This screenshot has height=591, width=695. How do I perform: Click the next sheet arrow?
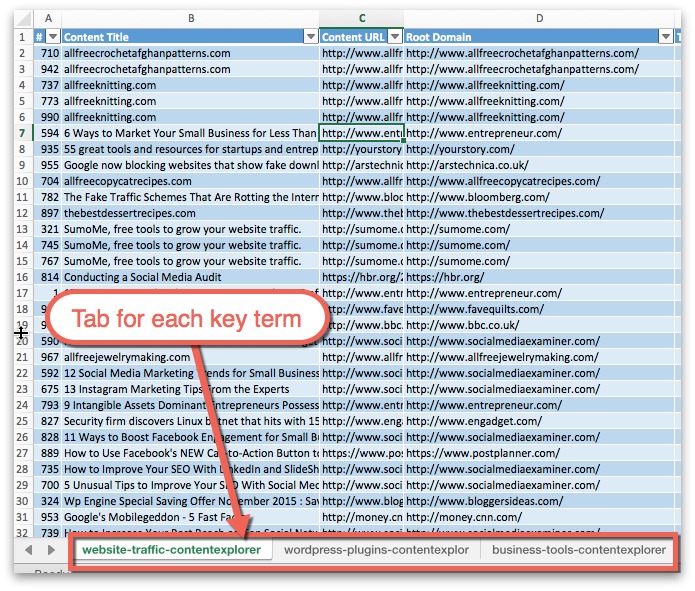51,550
